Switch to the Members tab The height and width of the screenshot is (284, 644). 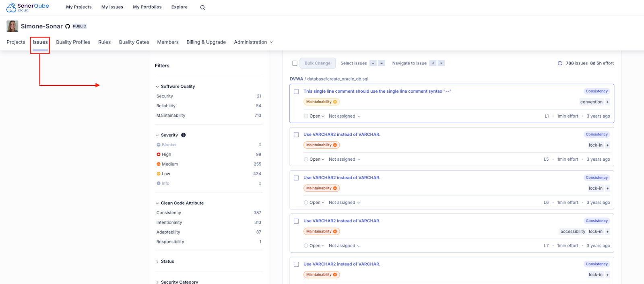coord(168,42)
